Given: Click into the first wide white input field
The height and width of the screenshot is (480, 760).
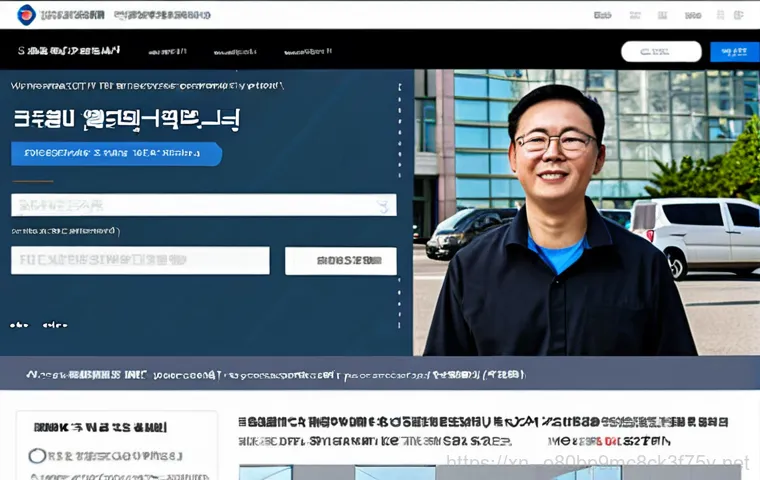Looking at the screenshot, I should tap(190, 205).
